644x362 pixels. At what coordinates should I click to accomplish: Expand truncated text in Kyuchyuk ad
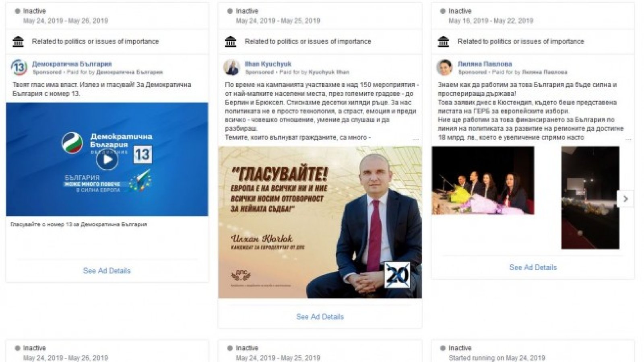(416, 139)
